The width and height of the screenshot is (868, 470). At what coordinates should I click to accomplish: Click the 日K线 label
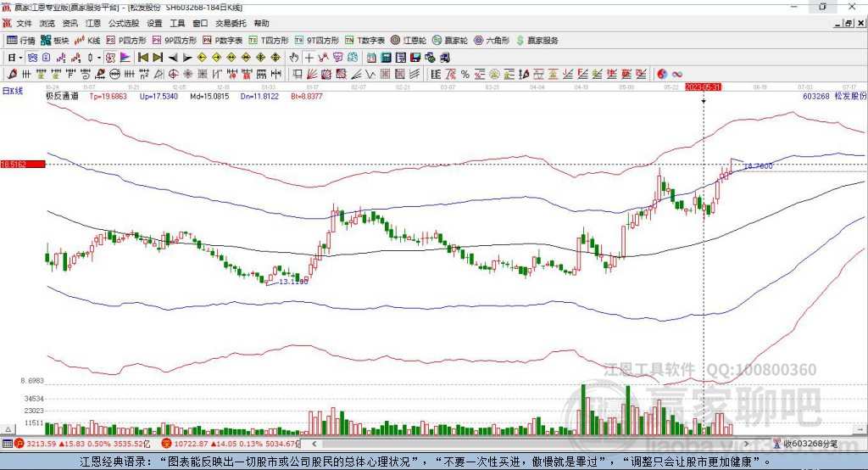(13, 91)
